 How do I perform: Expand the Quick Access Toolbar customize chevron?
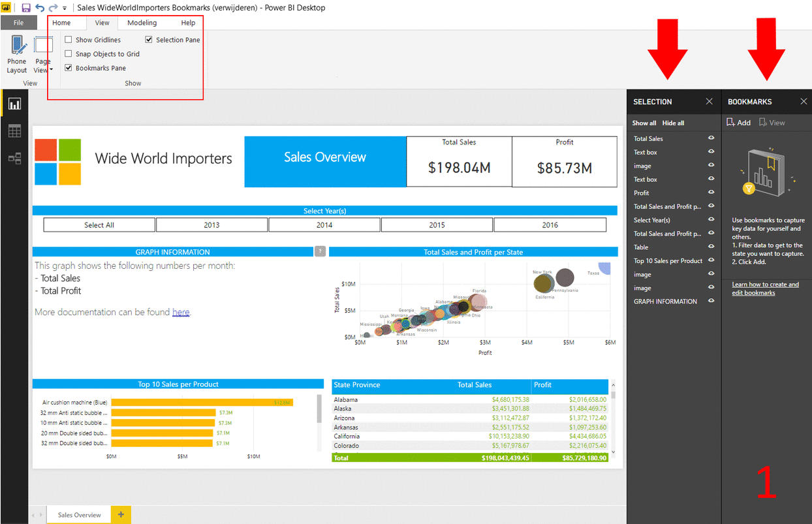coord(63,8)
